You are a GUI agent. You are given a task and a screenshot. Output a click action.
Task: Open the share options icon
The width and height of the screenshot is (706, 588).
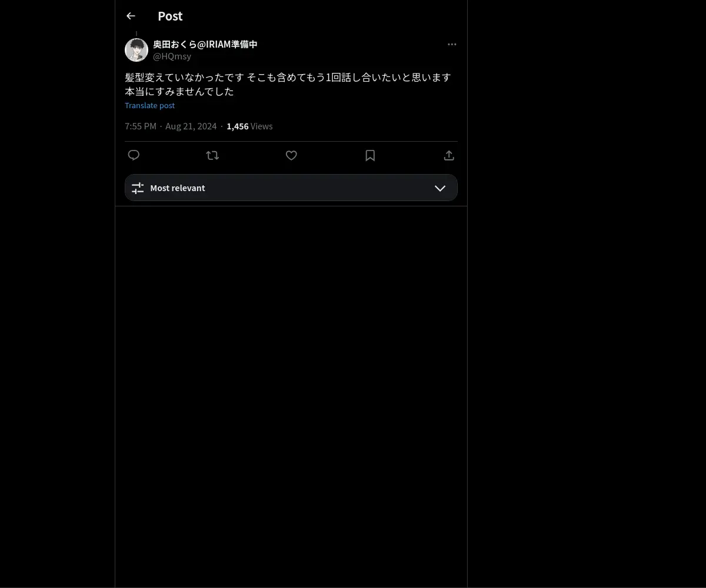click(x=449, y=155)
